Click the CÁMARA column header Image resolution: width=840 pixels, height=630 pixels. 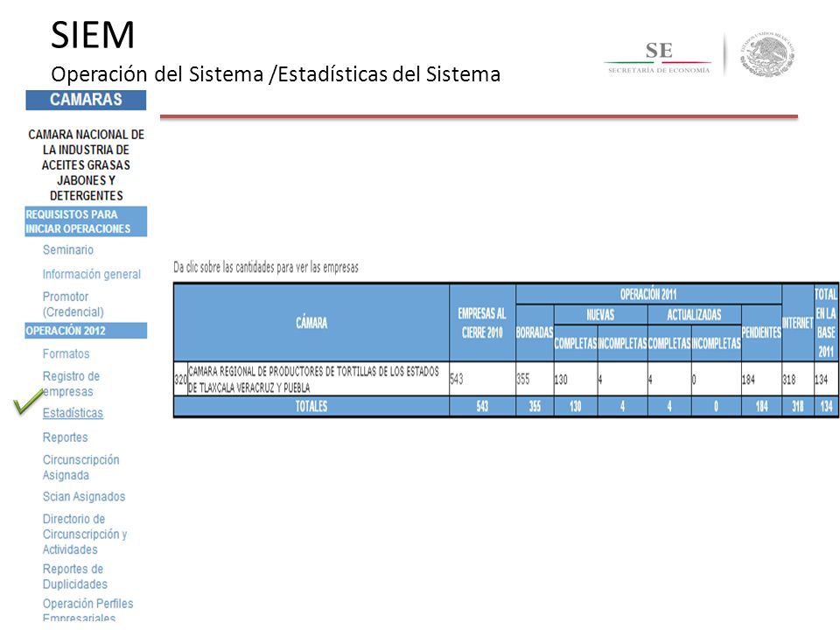[311, 323]
